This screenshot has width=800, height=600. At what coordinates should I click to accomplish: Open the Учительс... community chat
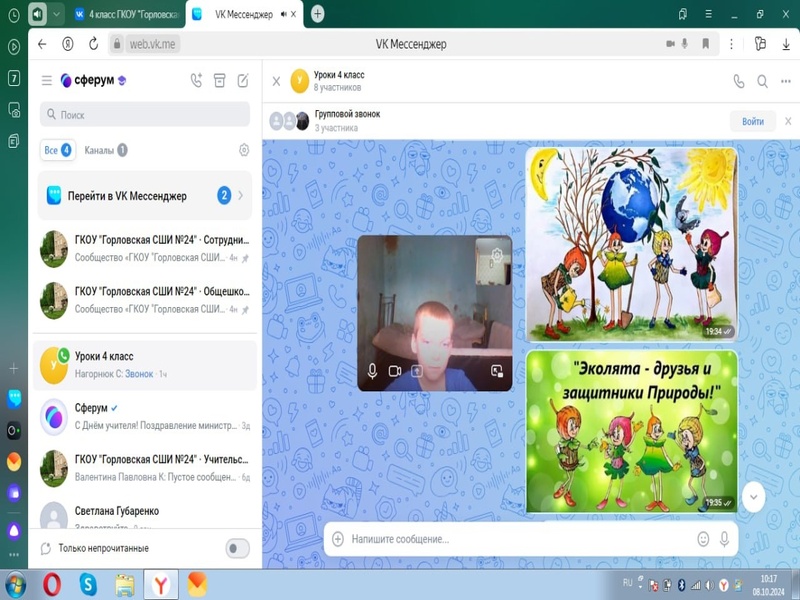pos(145,468)
